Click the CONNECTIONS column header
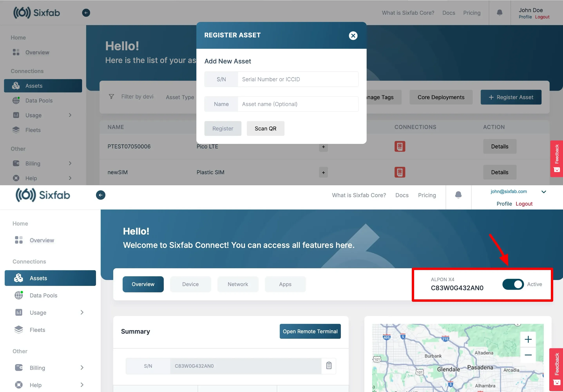The width and height of the screenshot is (563, 392). click(x=415, y=127)
